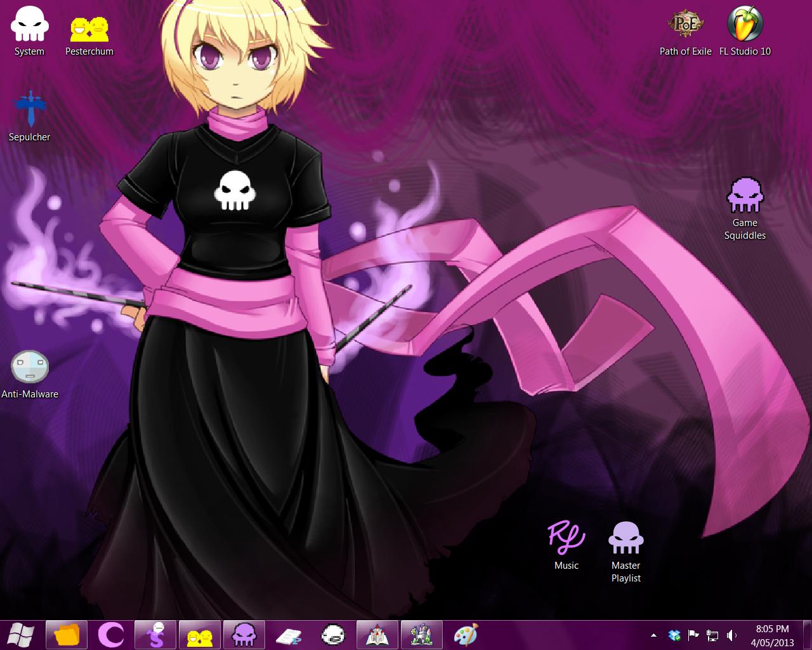This screenshot has height=650, width=812.
Task: Open the Sepulcher desktop shortcut
Action: click(29, 117)
